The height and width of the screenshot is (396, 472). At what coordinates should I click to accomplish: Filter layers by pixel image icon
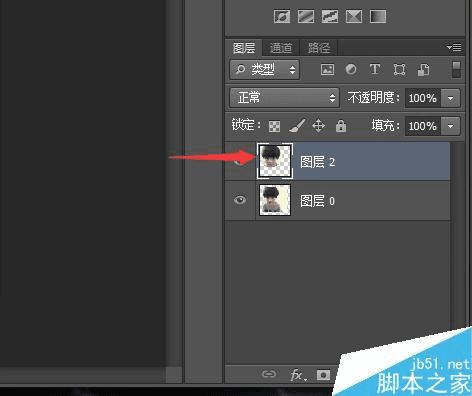coord(327,70)
